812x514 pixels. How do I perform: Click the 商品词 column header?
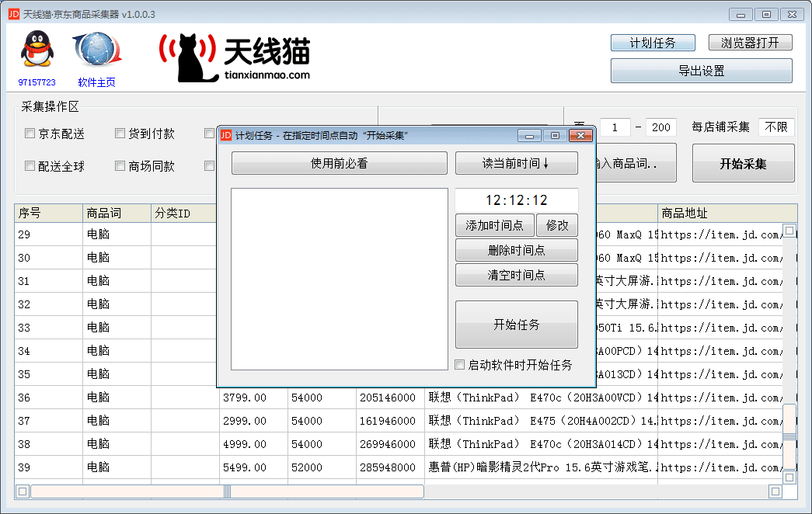pyautogui.click(x=117, y=213)
